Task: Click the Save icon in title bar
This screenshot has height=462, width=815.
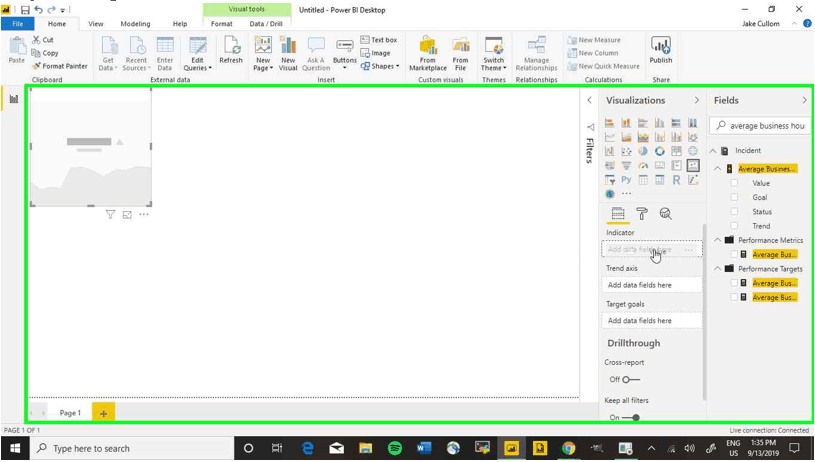Action: [25, 10]
